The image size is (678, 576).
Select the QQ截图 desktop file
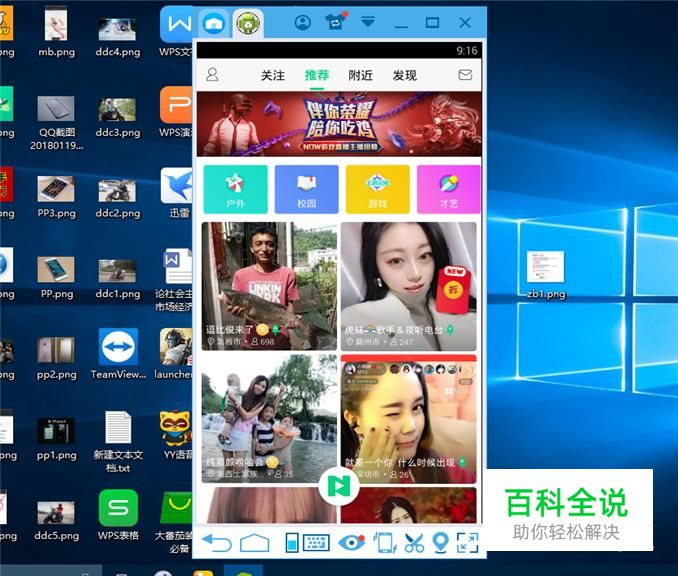[x=57, y=123]
